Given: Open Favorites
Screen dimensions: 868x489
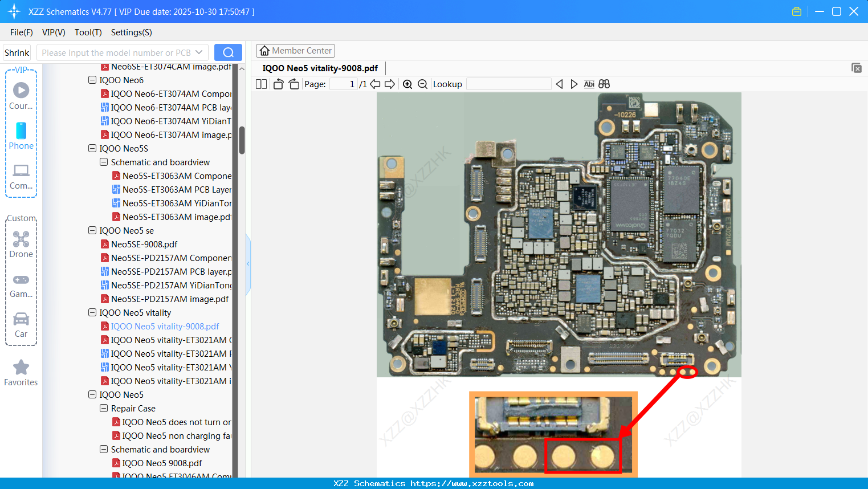Looking at the screenshot, I should 21,373.
